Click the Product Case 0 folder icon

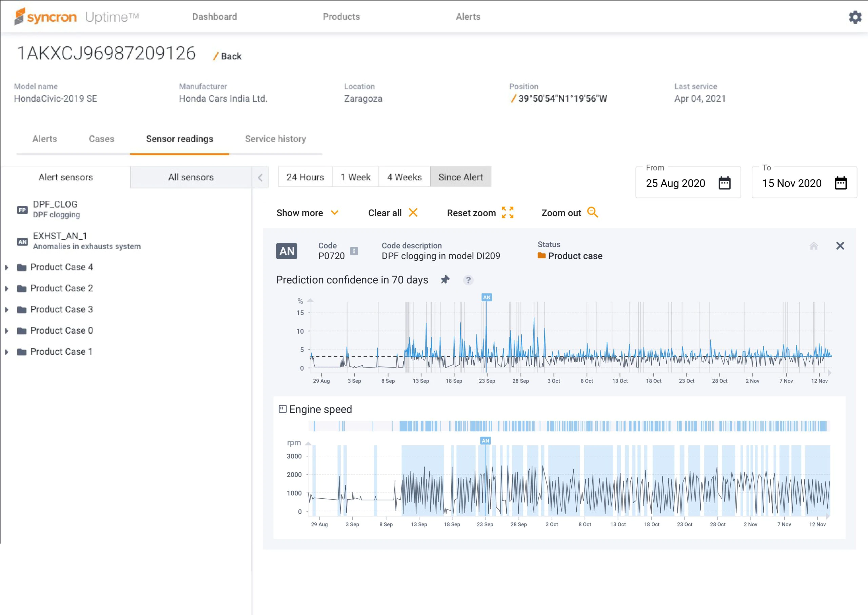pyautogui.click(x=22, y=331)
